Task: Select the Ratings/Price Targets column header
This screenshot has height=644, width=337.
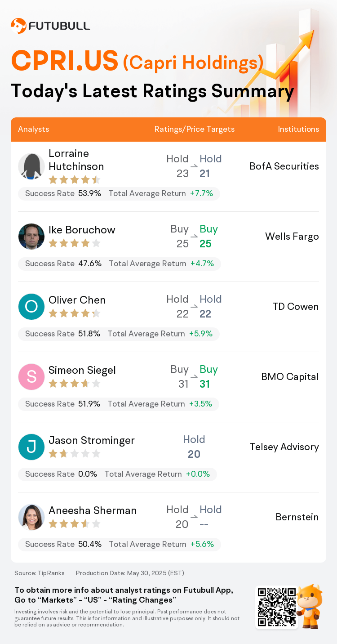Action: (195, 129)
